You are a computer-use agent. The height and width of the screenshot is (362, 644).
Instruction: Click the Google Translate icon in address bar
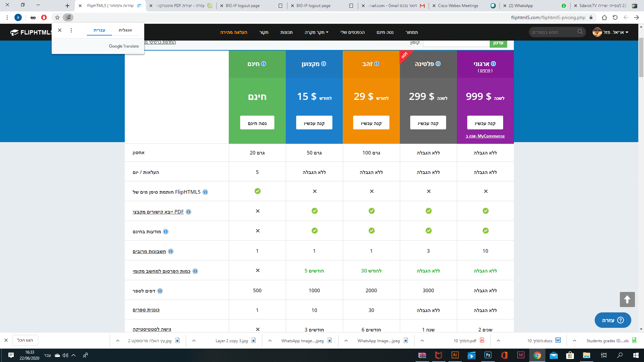(x=68, y=17)
